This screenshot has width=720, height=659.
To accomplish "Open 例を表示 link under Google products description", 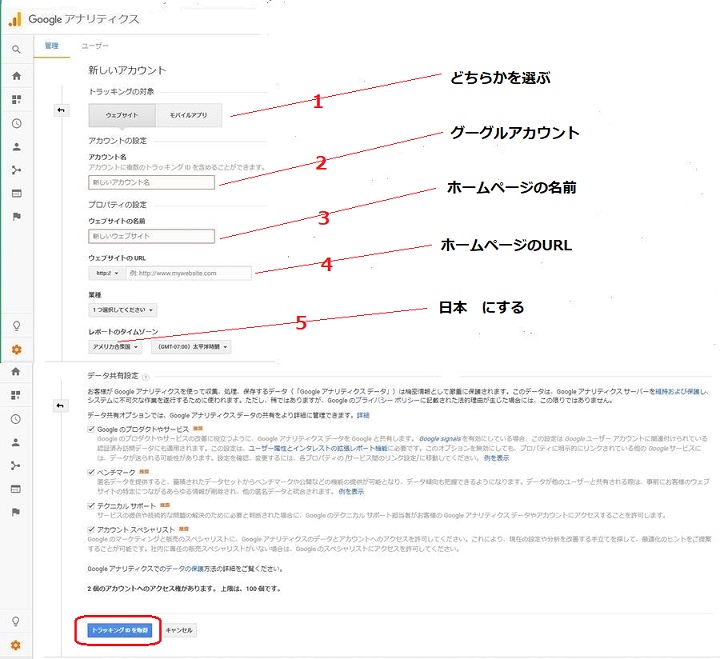I will (496, 458).
